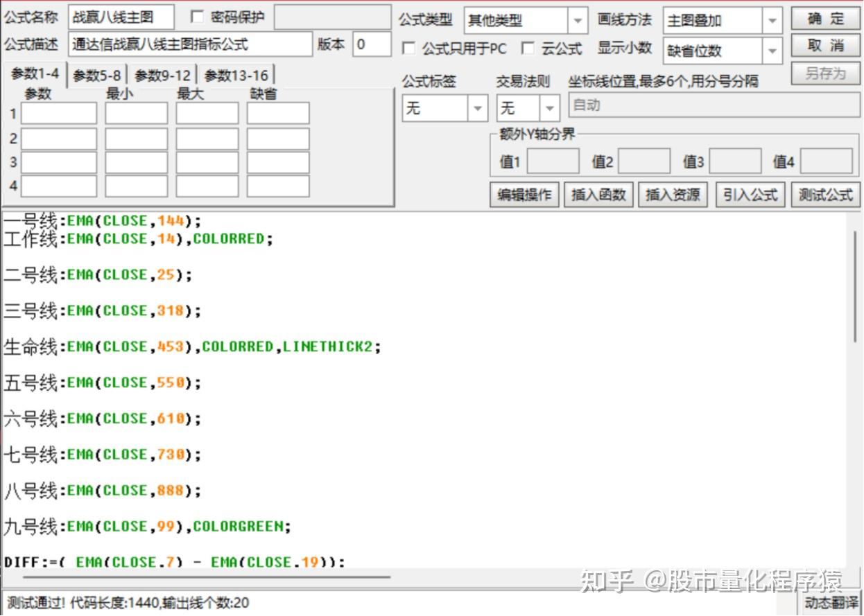Toggle the 云公式 checkbox

(x=528, y=49)
